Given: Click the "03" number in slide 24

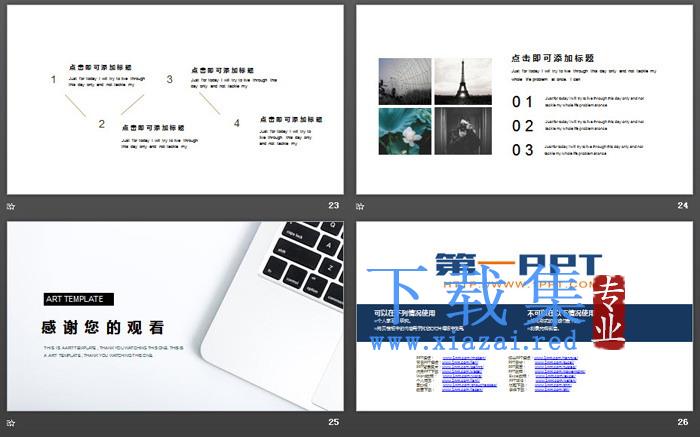Looking at the screenshot, I should [x=522, y=150].
